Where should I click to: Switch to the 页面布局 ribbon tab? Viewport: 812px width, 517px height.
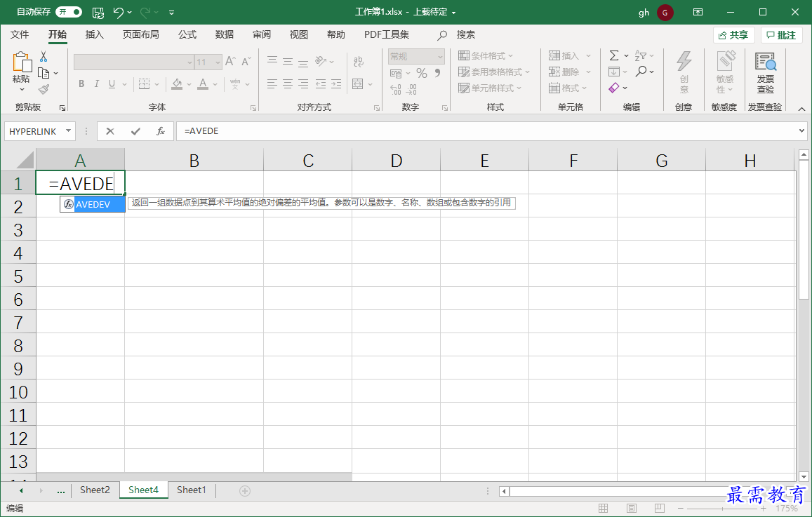(x=140, y=34)
